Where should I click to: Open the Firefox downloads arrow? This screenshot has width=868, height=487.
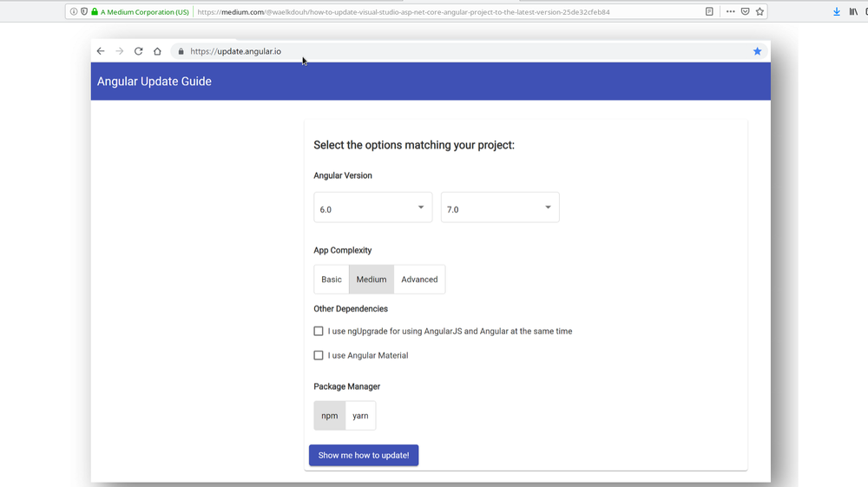(837, 12)
